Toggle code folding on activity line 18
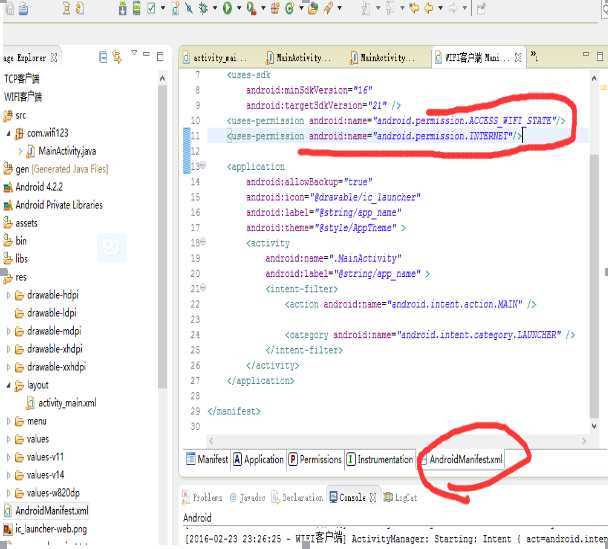Screen dimensions: 608x549 203,242
